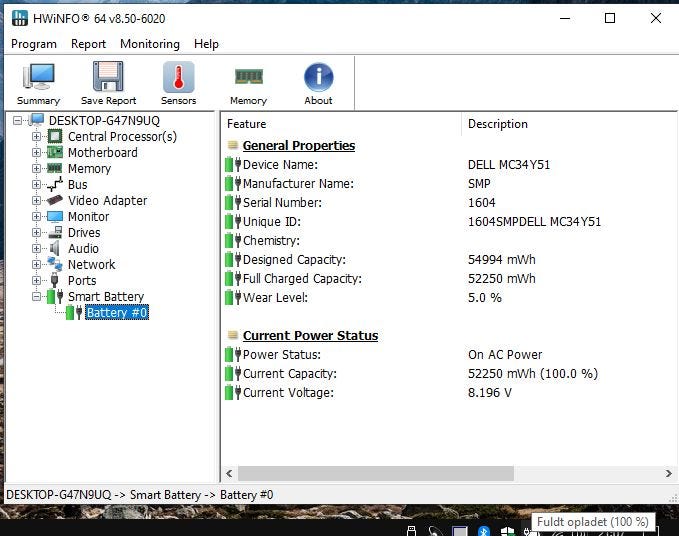Image resolution: width=679 pixels, height=536 pixels.
Task: Open the Report menu
Action: 88,44
